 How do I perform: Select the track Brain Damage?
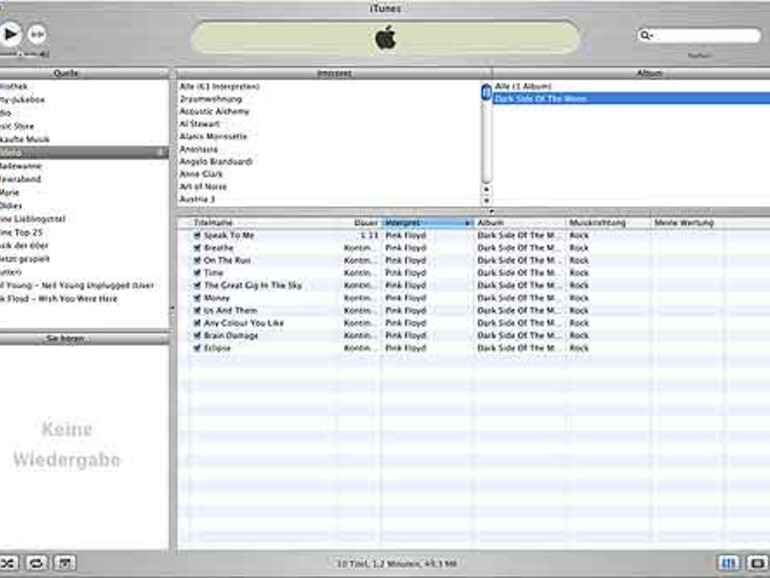(x=231, y=336)
